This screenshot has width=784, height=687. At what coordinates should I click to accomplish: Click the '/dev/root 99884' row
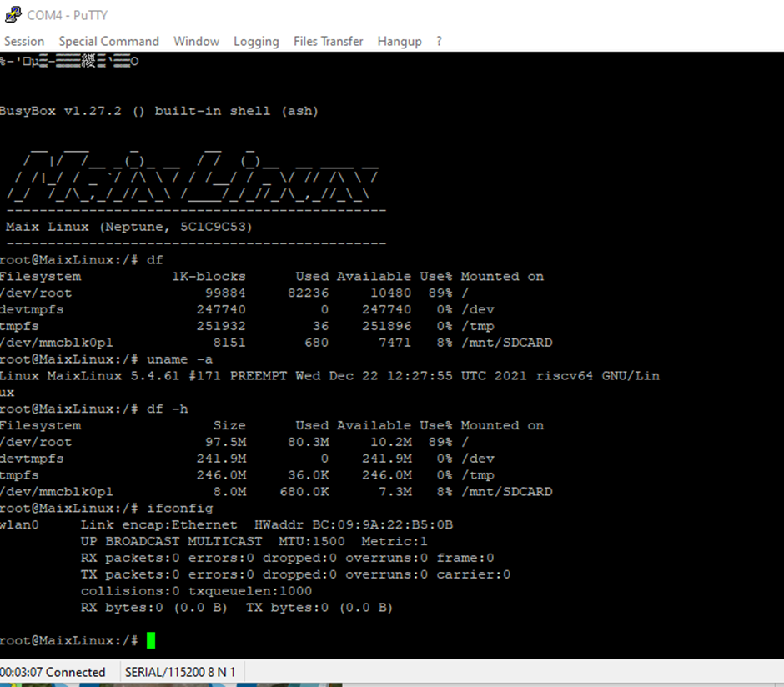234,293
